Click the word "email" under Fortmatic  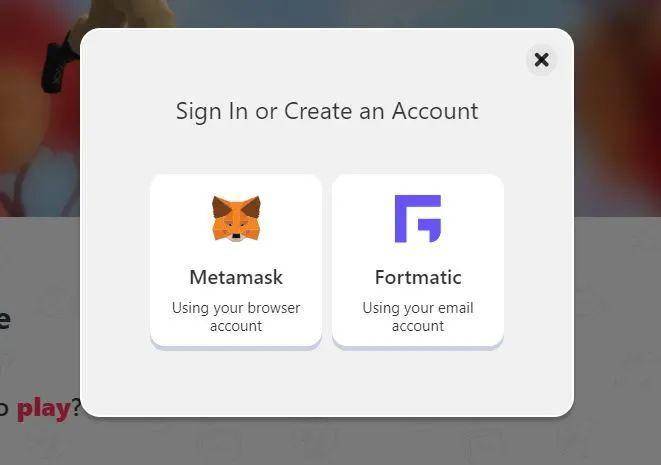(454, 308)
